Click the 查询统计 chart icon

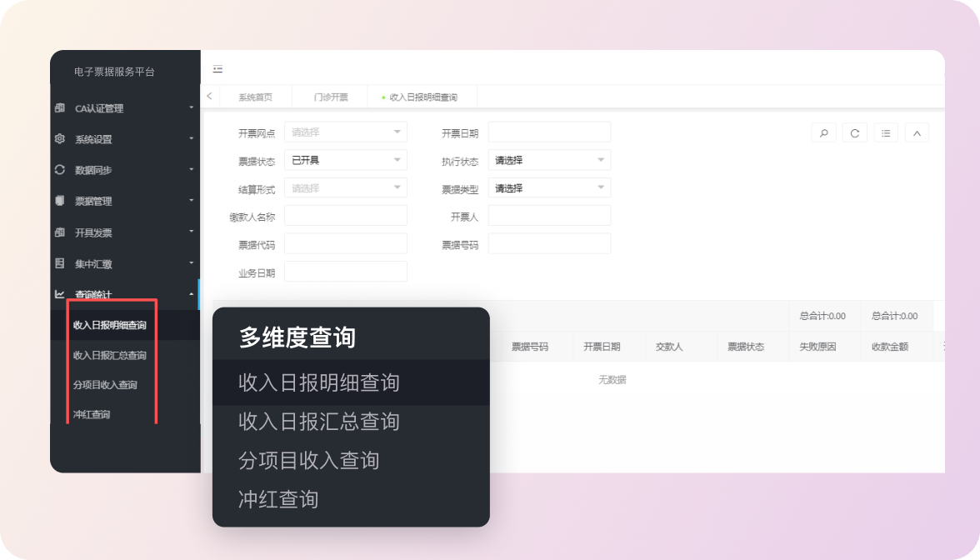pyautogui.click(x=60, y=293)
